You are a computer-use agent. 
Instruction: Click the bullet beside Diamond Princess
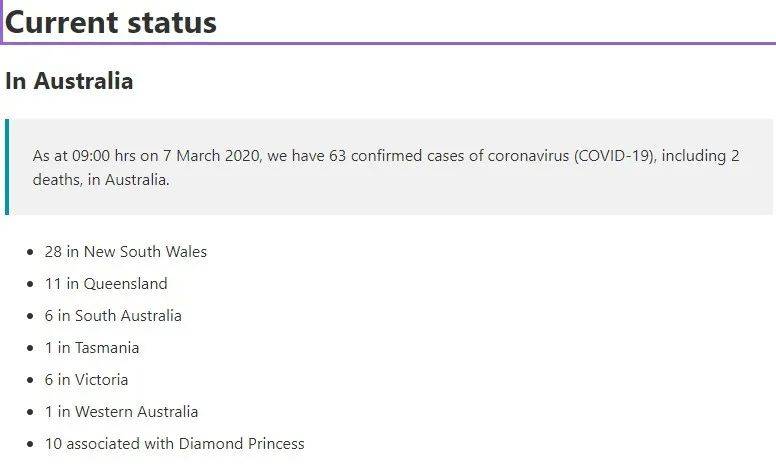point(31,444)
